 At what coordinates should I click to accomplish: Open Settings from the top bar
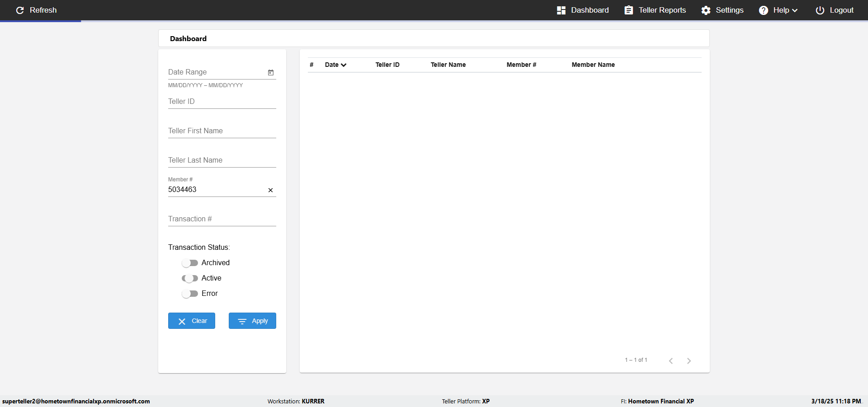(722, 10)
